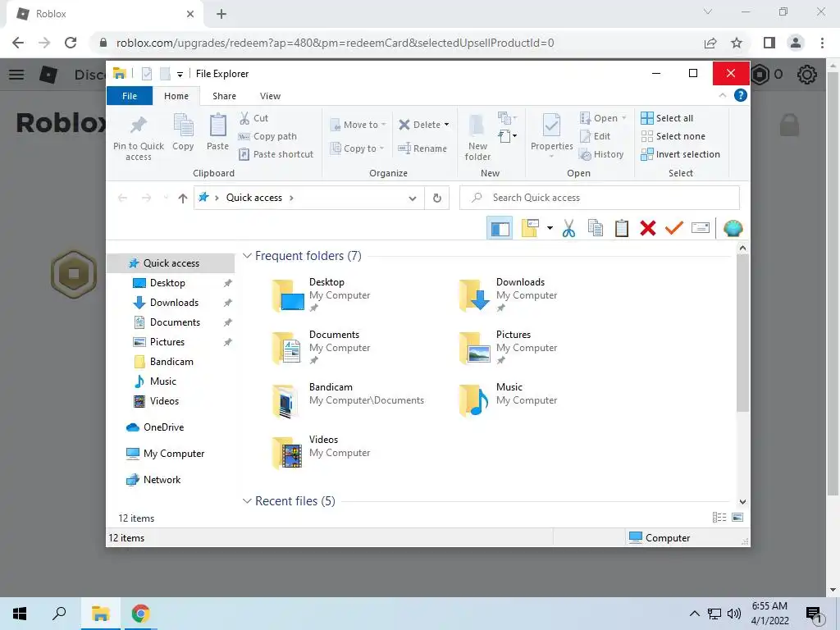This screenshot has width=840, height=630.
Task: Switch to the Home tab
Action: click(x=176, y=96)
